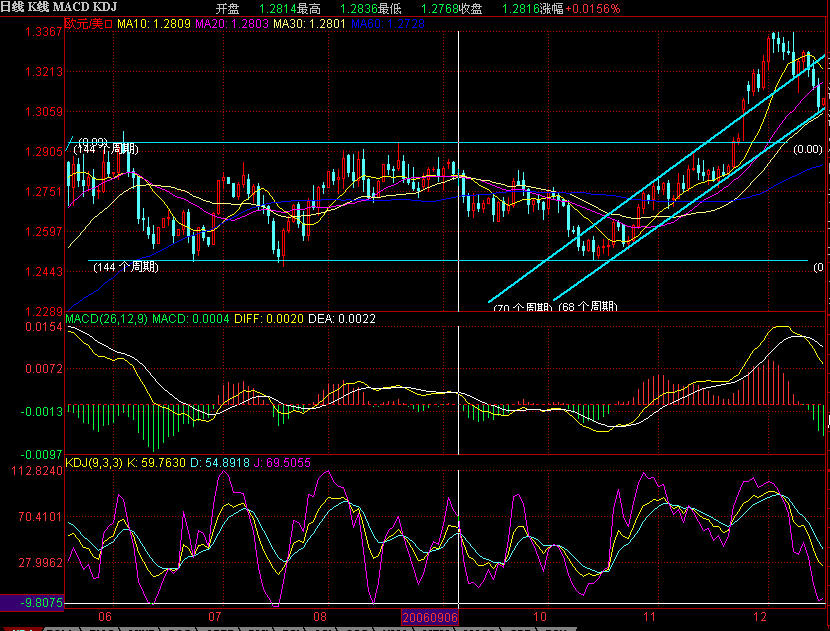Click the 欧元/美元 symbol label
The height and width of the screenshot is (631, 830).
tap(89, 24)
